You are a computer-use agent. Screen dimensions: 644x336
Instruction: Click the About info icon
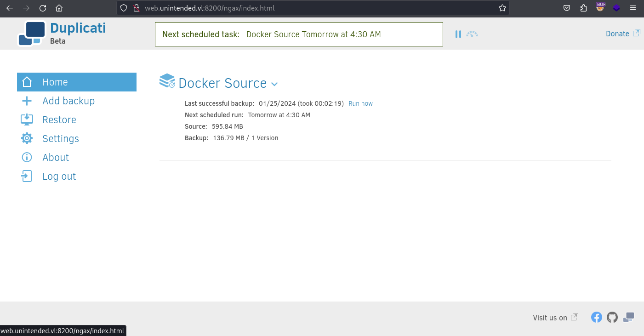[x=27, y=157]
